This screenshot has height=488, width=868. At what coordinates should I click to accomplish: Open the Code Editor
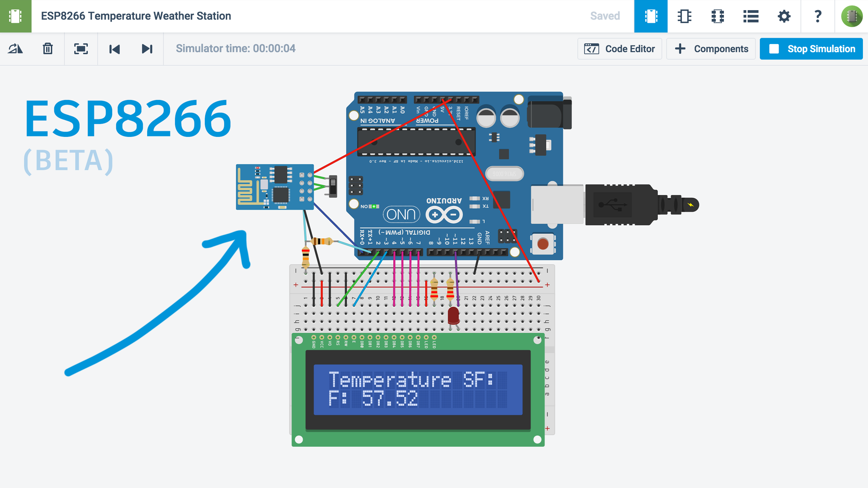pyautogui.click(x=620, y=49)
